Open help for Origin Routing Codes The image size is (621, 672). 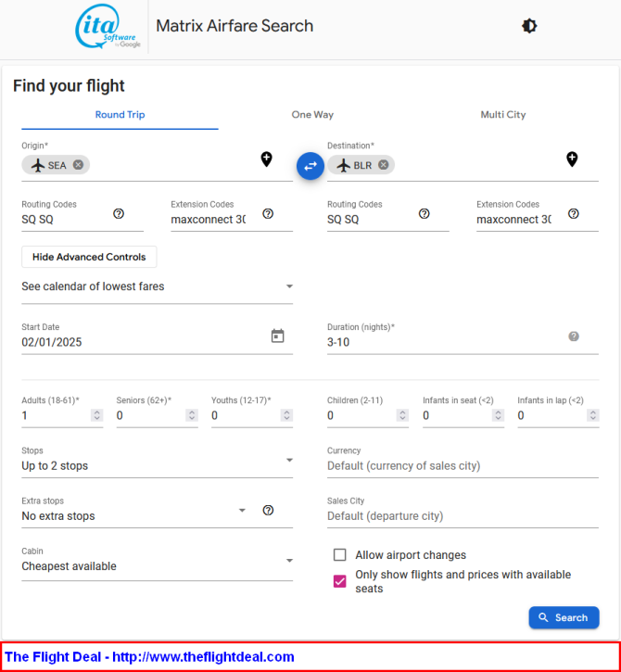click(119, 213)
